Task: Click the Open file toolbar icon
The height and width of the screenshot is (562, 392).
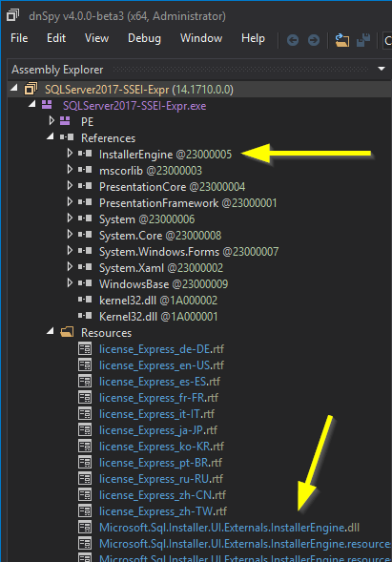Action: click(x=342, y=40)
